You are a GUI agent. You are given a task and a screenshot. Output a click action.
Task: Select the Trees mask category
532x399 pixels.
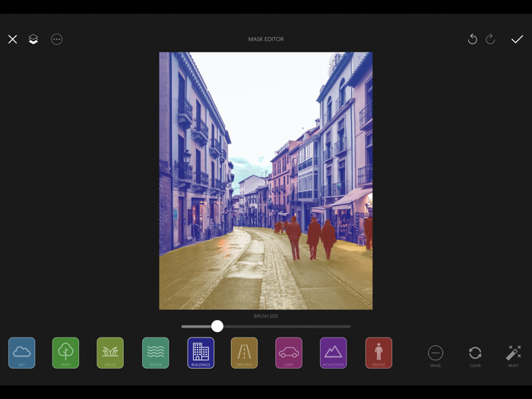tap(65, 353)
